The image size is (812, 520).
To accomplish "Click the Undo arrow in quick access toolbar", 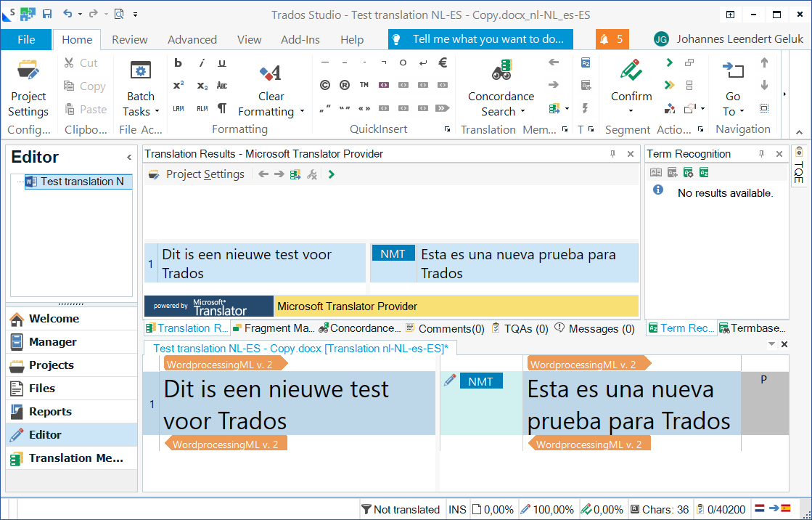I will (67, 14).
